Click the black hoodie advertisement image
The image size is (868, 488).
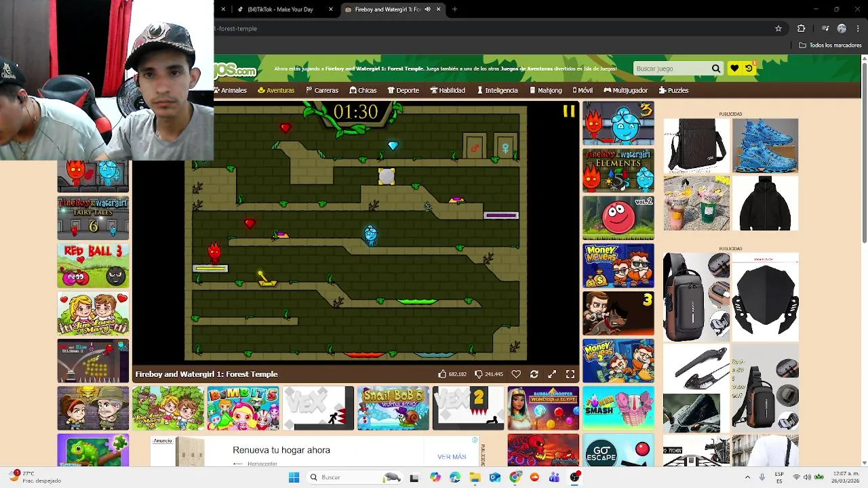[x=765, y=203]
